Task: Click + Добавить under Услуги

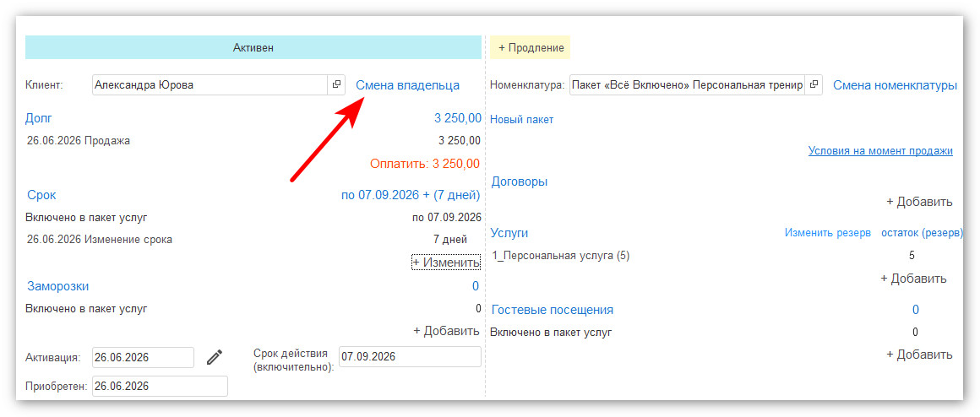Action: (x=914, y=279)
